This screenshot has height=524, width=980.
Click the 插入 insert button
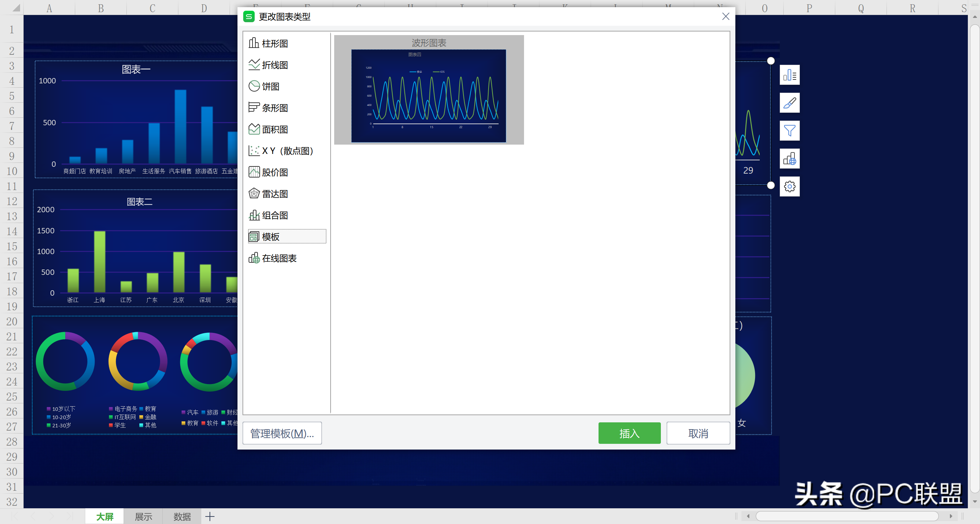click(629, 433)
